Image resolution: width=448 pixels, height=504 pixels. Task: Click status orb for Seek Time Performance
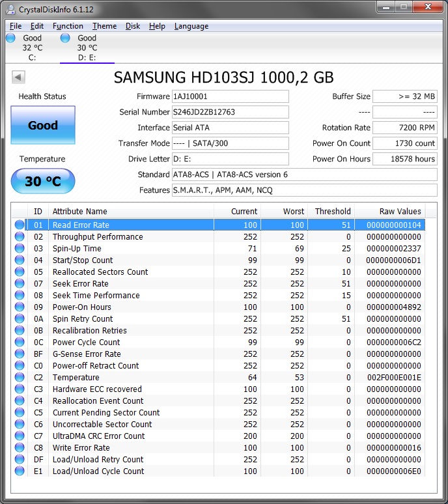pyautogui.click(x=20, y=295)
